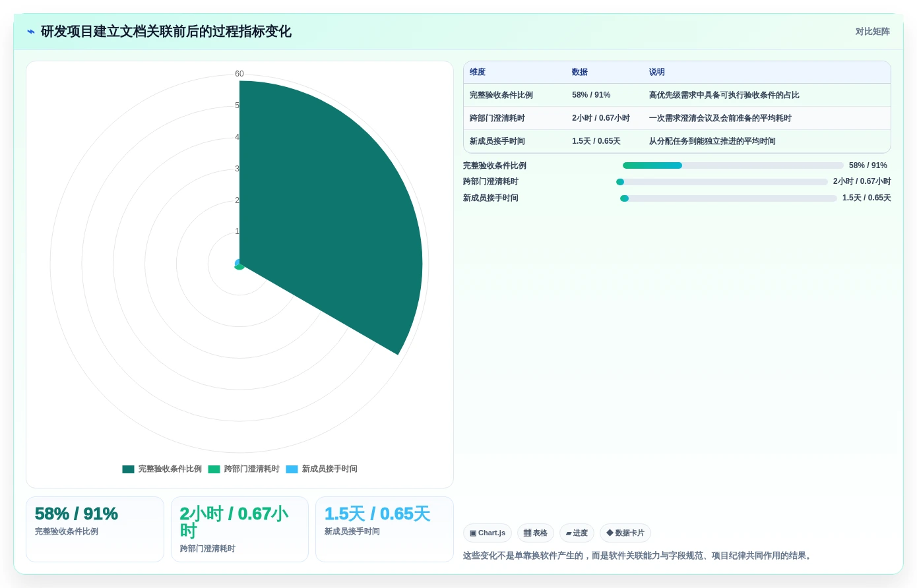This screenshot has height=588, width=917.
Task: Open the 2小时 / 0.67小时 stat card
Action: click(x=239, y=529)
